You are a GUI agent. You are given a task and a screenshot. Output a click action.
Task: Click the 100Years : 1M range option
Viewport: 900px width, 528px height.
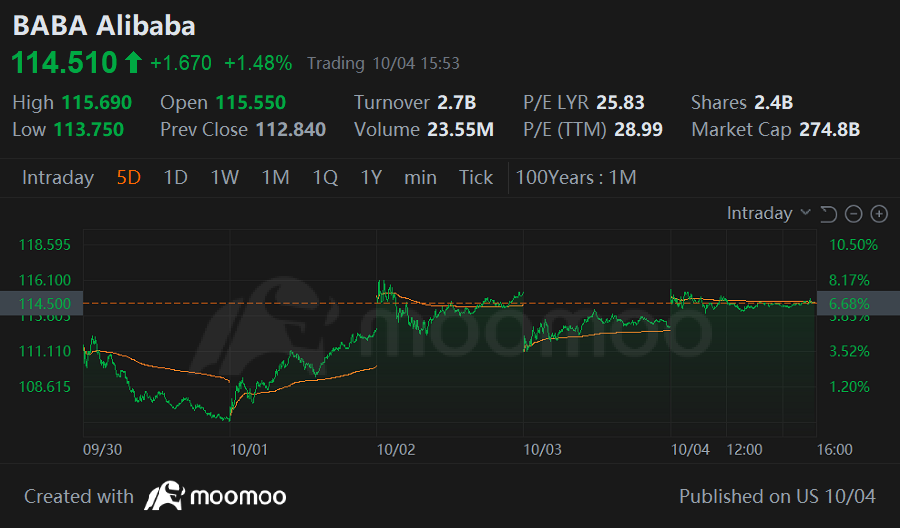(576, 178)
